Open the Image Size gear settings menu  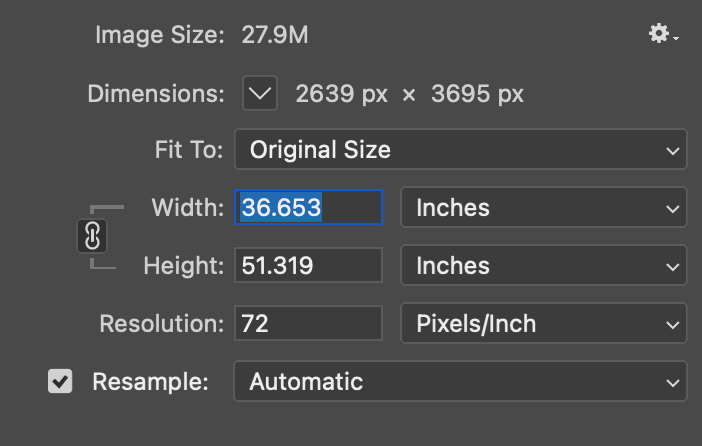(662, 35)
